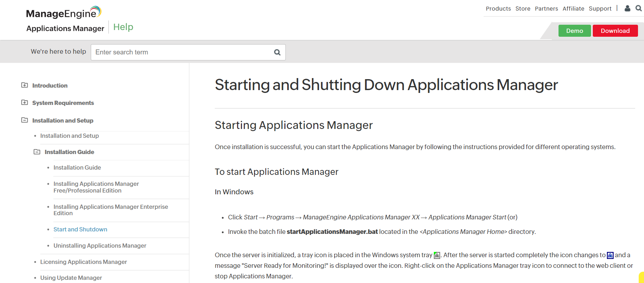Open Using Update Manager link
The height and width of the screenshot is (283, 644).
click(71, 278)
